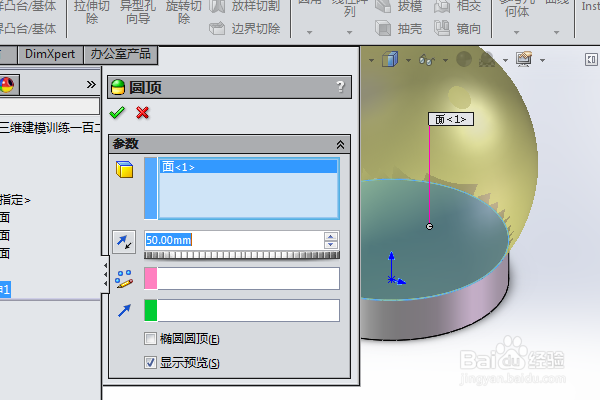Click the 面<1> callout label in viewport
Image resolution: width=600 pixels, height=400 pixels.
coord(451,119)
